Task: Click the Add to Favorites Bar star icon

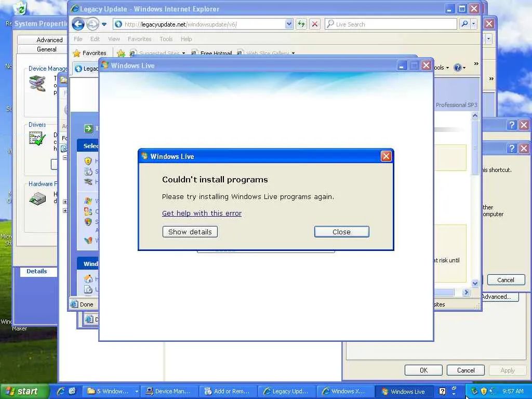Action: click(121, 53)
